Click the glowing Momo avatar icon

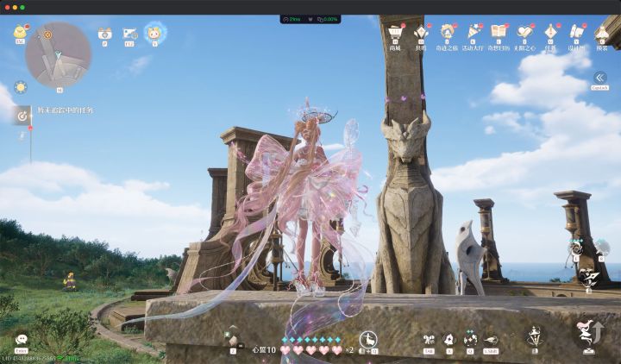pyautogui.click(x=155, y=33)
